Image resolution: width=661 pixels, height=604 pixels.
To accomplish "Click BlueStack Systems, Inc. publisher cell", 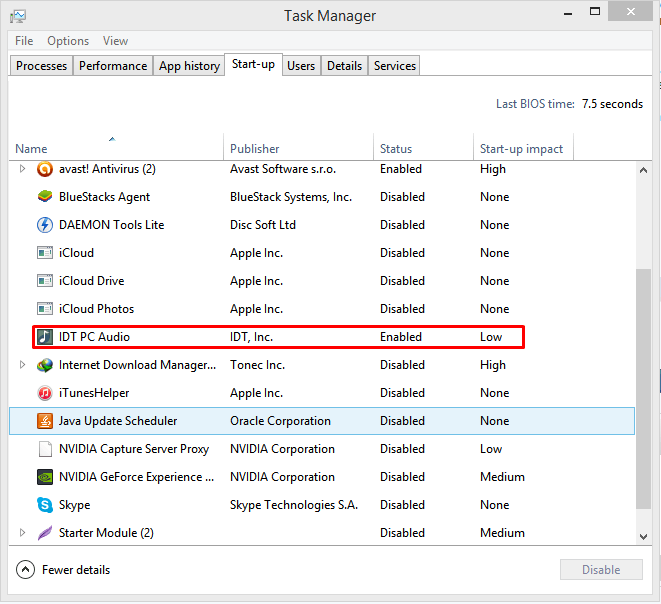I will tap(291, 197).
